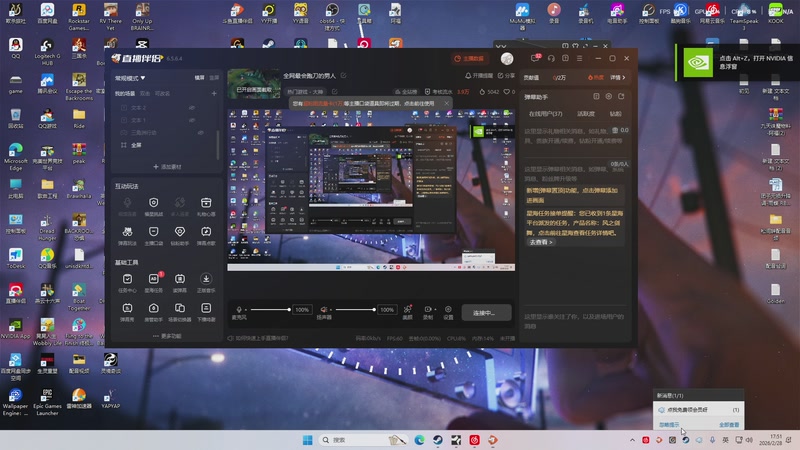
Task: Adjust the microphone volume slider
Action: (x=270, y=309)
